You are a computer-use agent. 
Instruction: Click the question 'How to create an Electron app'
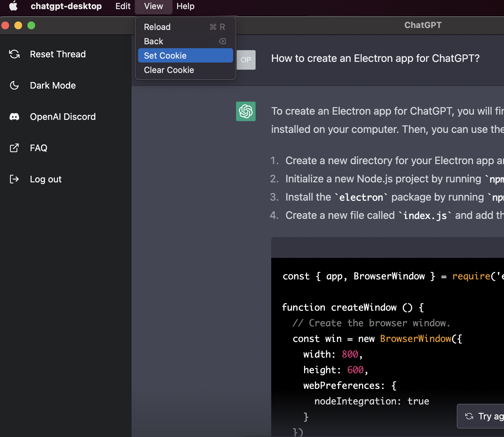[375, 58]
